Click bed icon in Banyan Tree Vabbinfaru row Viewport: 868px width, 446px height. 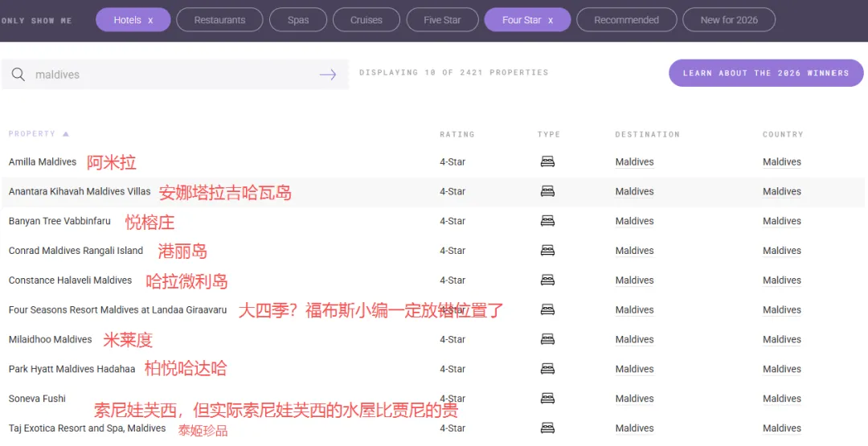click(x=547, y=221)
